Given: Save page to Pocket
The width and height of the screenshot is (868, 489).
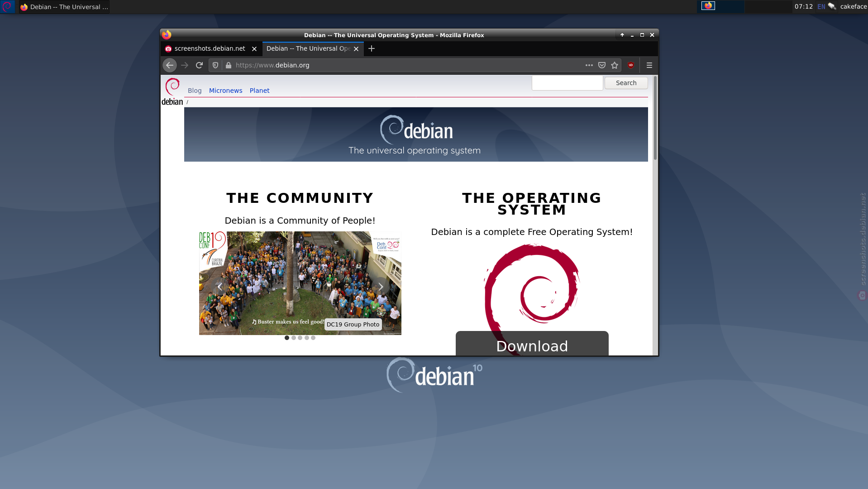Looking at the screenshot, I should pyautogui.click(x=602, y=65).
